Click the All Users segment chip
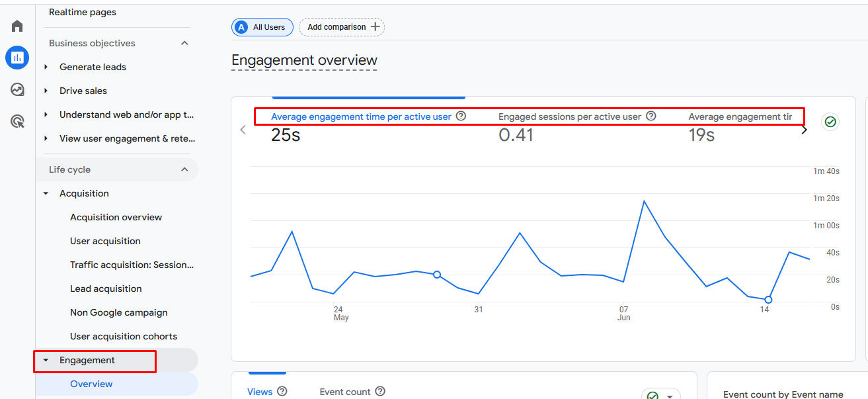The height and width of the screenshot is (399, 868). tap(262, 27)
